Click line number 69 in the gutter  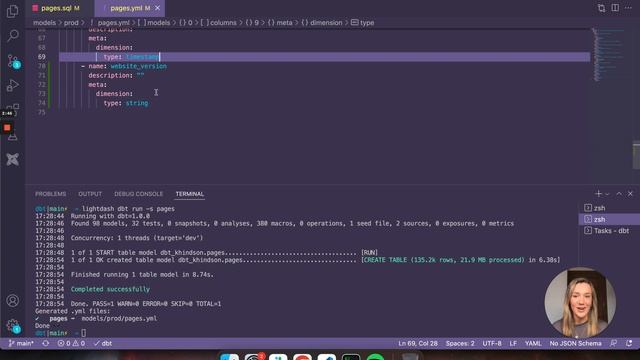(x=42, y=57)
